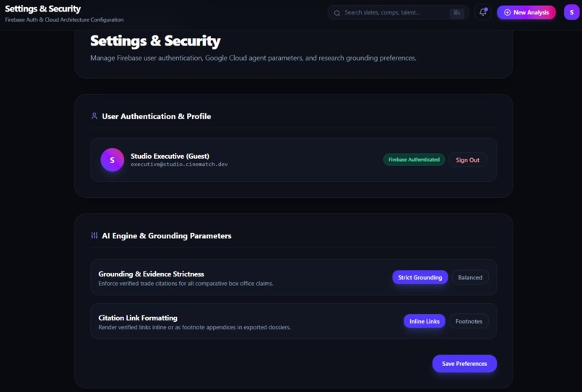Click the executive@studio.cinematch.dev email
582x392 pixels.
(179, 164)
